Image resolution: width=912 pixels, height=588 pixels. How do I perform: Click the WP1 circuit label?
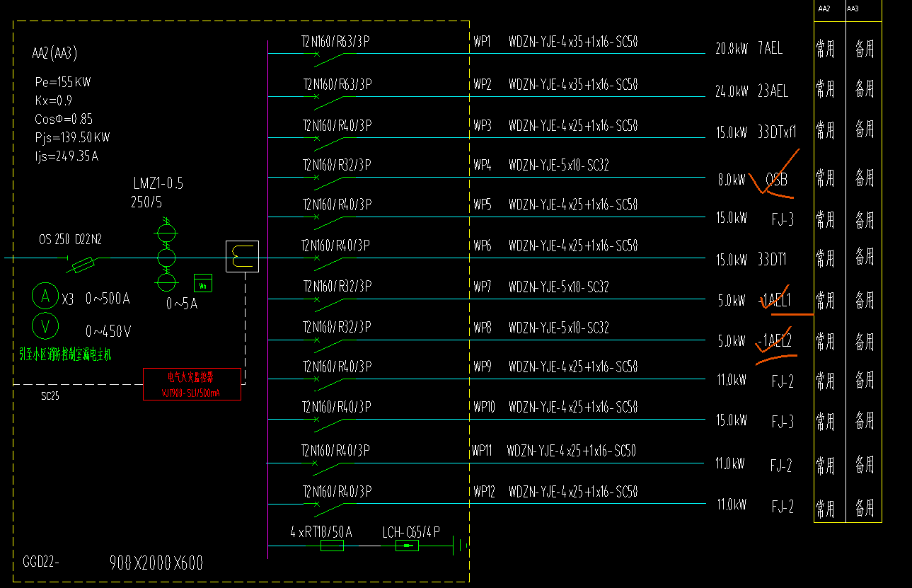point(482,42)
